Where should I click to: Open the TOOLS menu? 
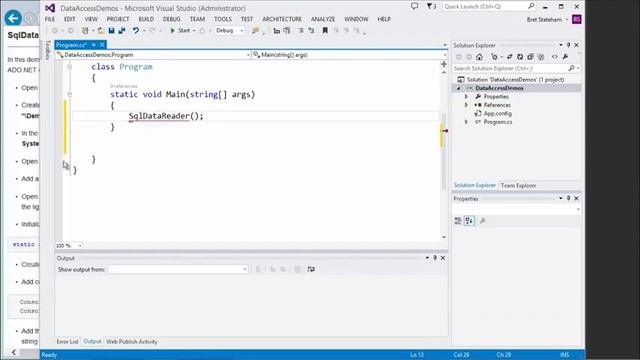tap(223, 19)
